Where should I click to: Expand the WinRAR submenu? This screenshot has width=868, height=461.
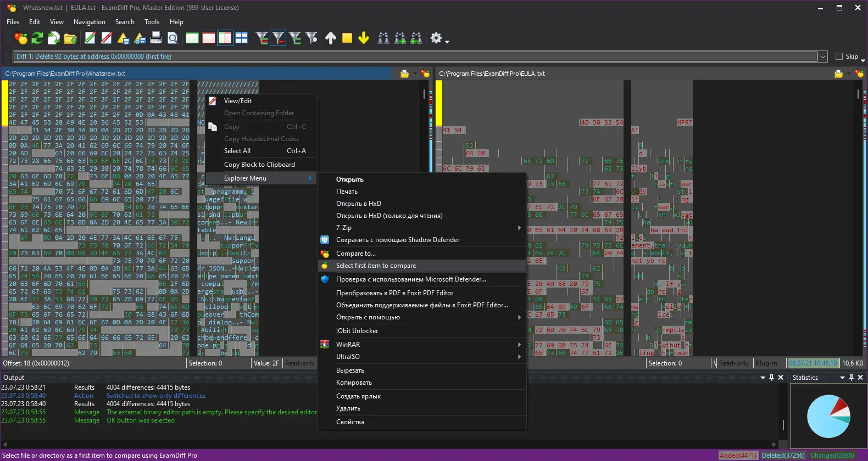pos(422,345)
